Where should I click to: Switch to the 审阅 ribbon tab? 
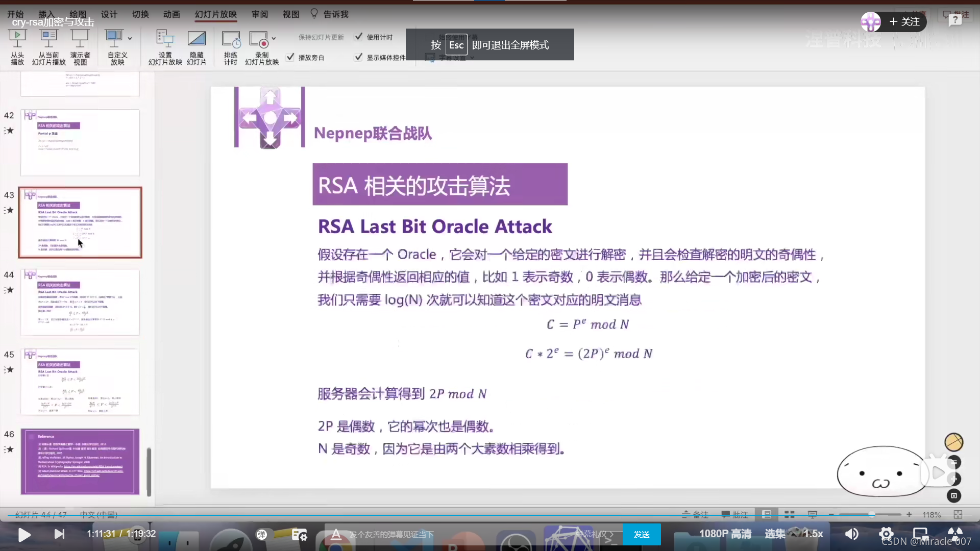(260, 14)
